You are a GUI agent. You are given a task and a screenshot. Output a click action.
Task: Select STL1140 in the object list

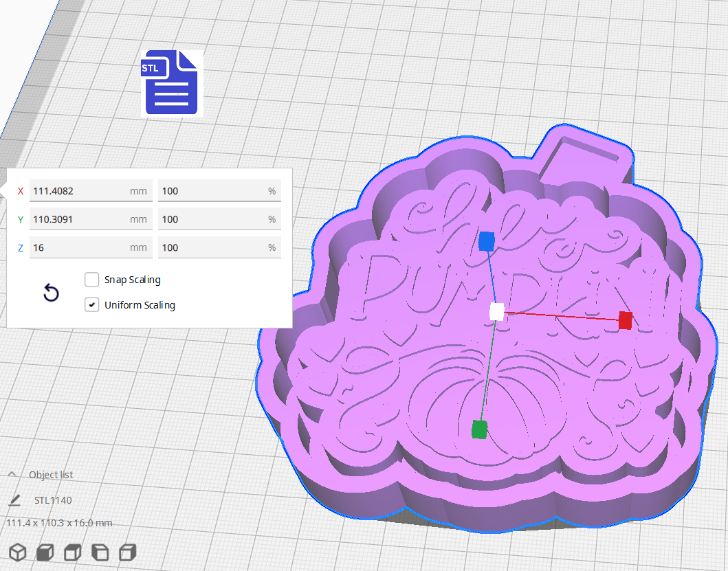pos(53,500)
